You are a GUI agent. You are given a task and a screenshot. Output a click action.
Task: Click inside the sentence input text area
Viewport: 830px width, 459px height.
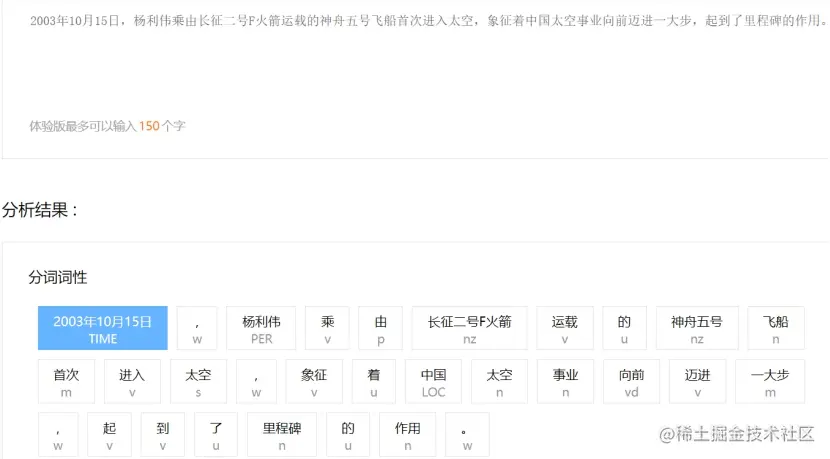coord(416,79)
